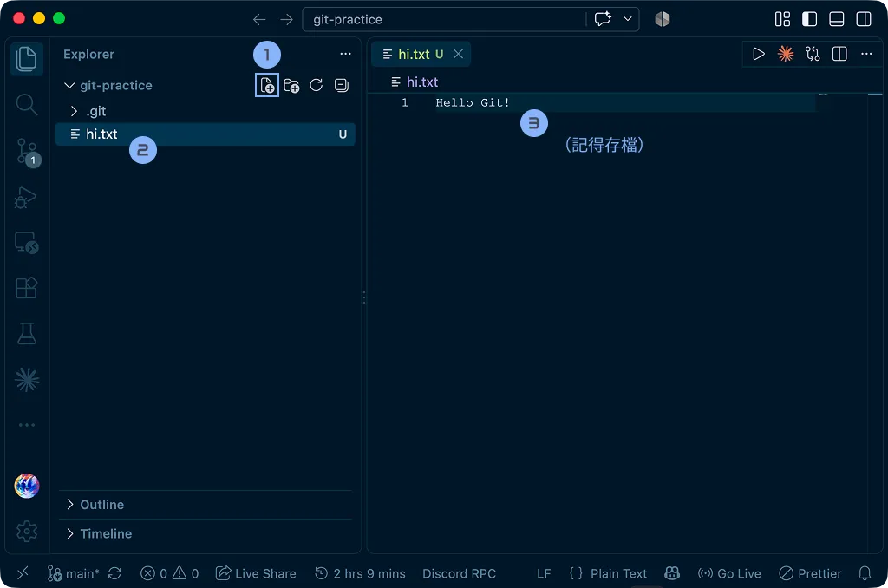The width and height of the screenshot is (888, 588).
Task: Toggle the secondary side bar visibility
Action: click(x=864, y=19)
